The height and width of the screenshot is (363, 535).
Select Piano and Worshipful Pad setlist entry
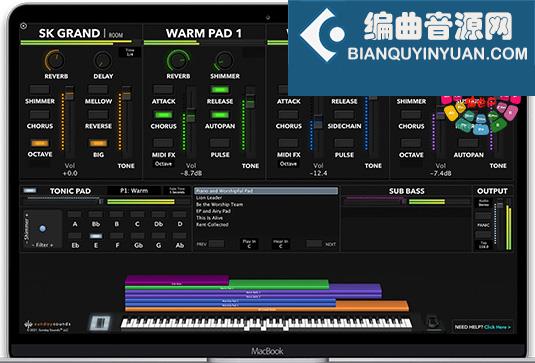[266, 191]
